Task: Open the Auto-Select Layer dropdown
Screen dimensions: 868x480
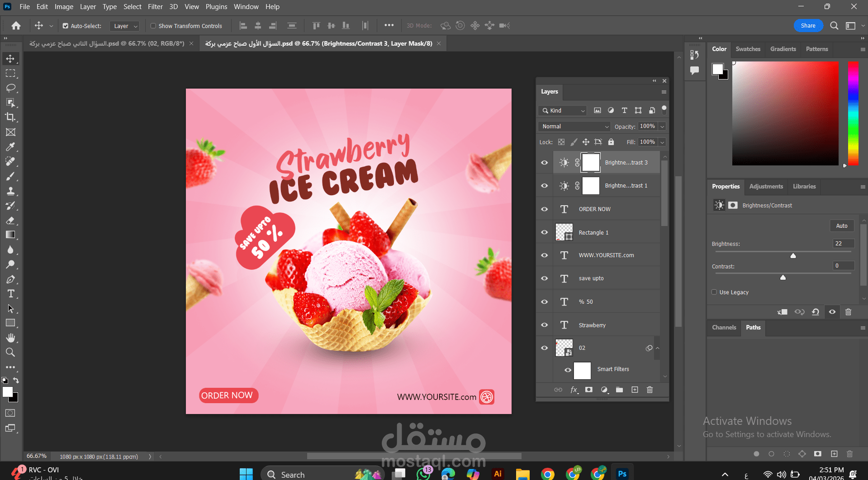Action: point(124,26)
